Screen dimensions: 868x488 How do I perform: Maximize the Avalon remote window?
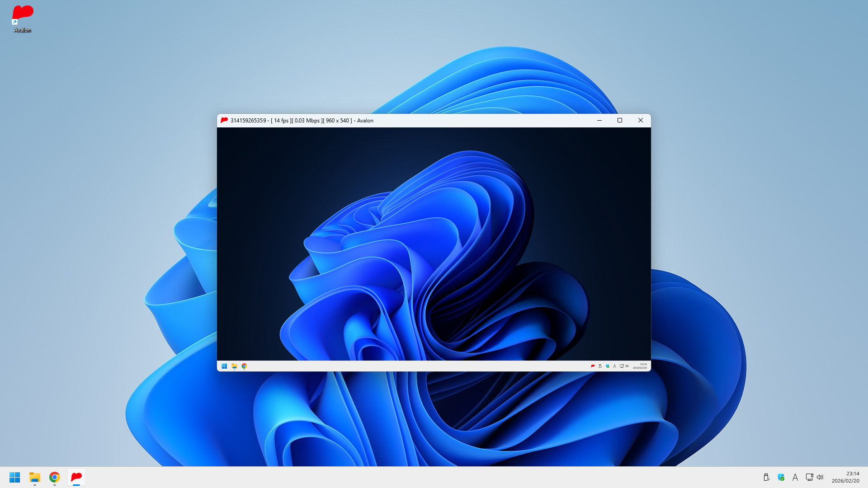click(620, 120)
